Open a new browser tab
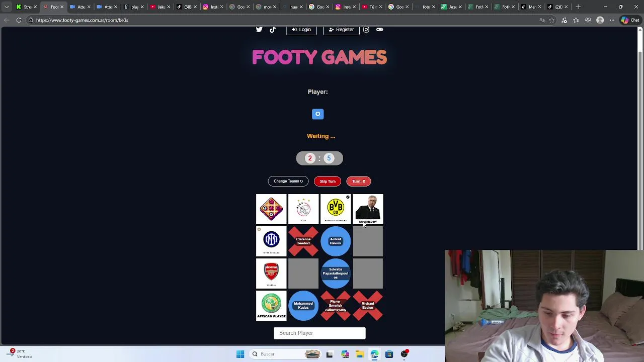The height and width of the screenshot is (362, 644). [x=578, y=7]
